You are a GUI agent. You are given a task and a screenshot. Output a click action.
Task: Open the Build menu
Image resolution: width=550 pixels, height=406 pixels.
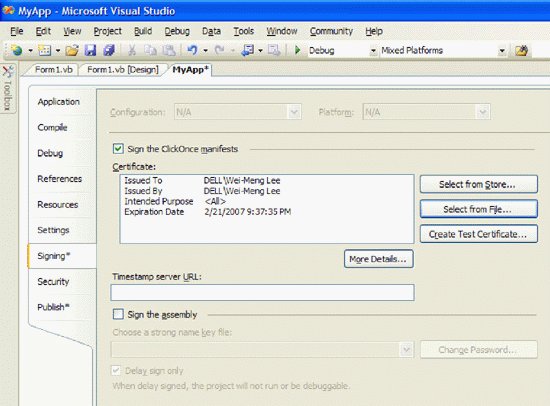(143, 31)
